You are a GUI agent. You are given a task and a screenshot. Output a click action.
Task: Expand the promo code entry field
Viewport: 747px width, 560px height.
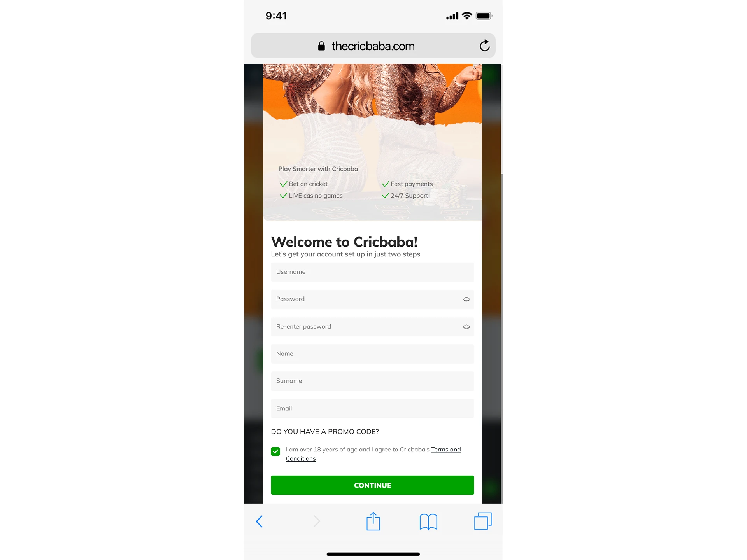pyautogui.click(x=325, y=431)
